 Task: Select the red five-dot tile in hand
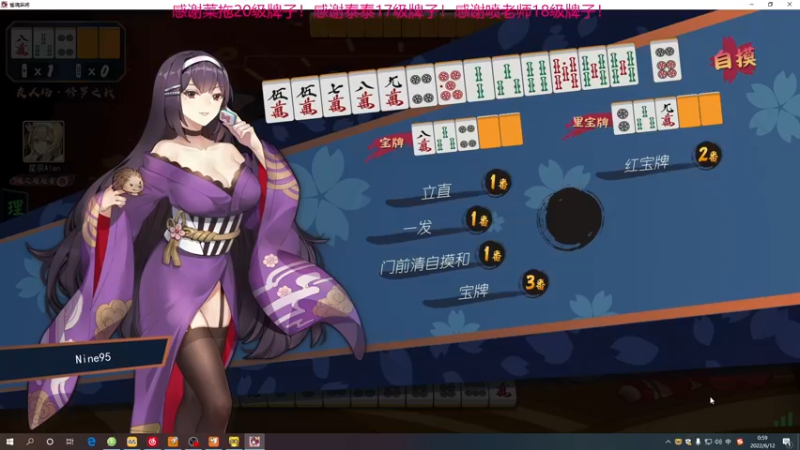tap(450, 83)
